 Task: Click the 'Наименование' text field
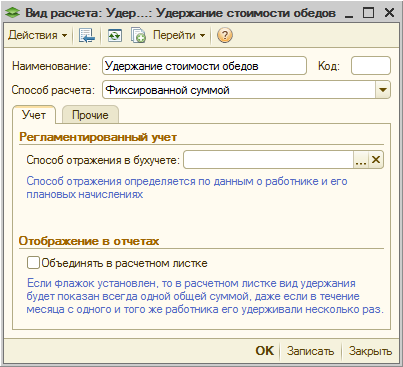click(204, 66)
